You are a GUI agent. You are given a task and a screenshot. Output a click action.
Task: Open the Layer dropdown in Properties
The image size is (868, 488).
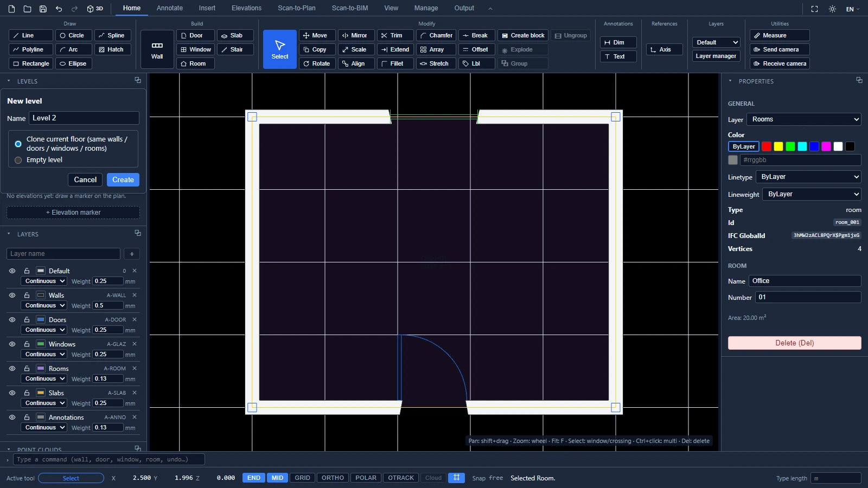(x=803, y=119)
